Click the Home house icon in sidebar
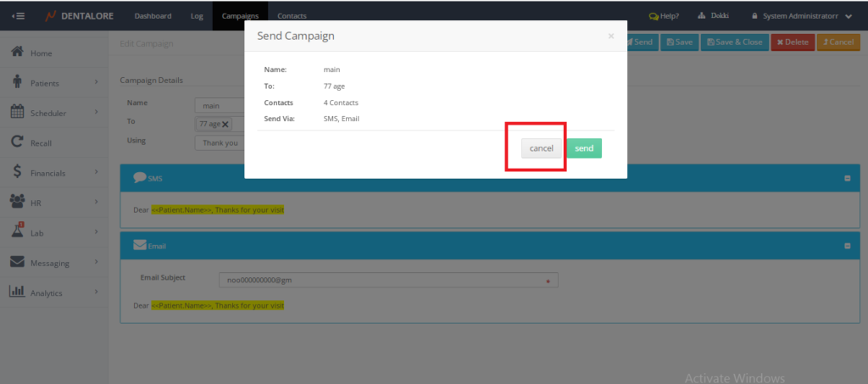The width and height of the screenshot is (868, 384). point(16,53)
